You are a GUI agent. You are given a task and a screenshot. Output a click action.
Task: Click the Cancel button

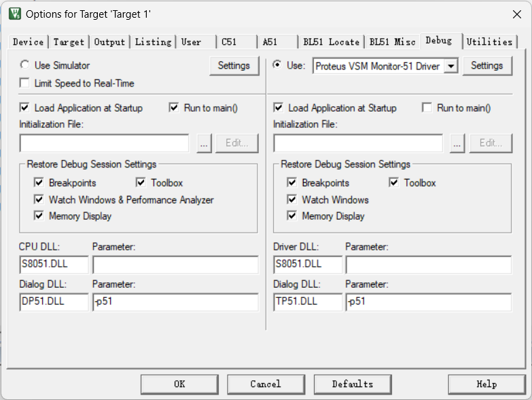[x=266, y=384]
